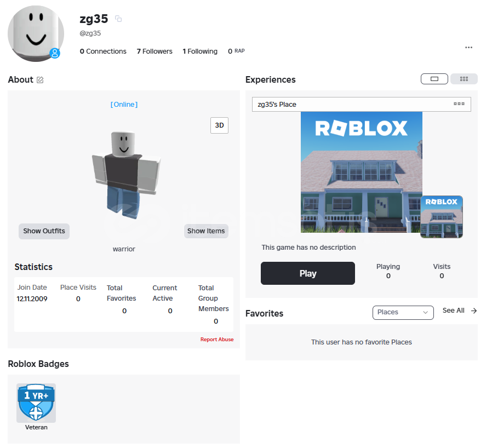Click the zg35 profile avatar headshot
The width and height of the screenshot is (492, 448).
coord(36,33)
